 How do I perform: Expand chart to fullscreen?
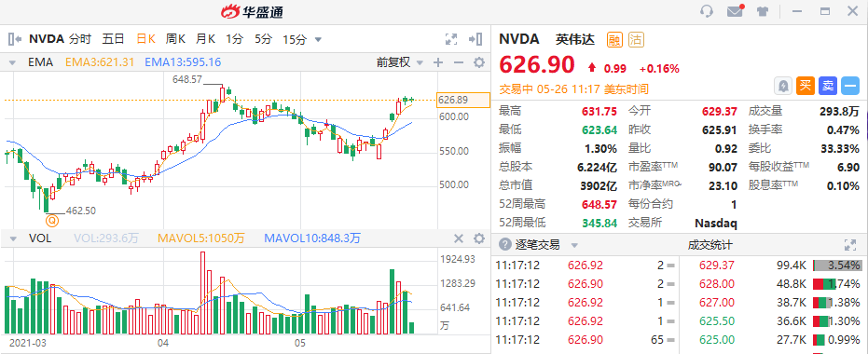(451, 39)
